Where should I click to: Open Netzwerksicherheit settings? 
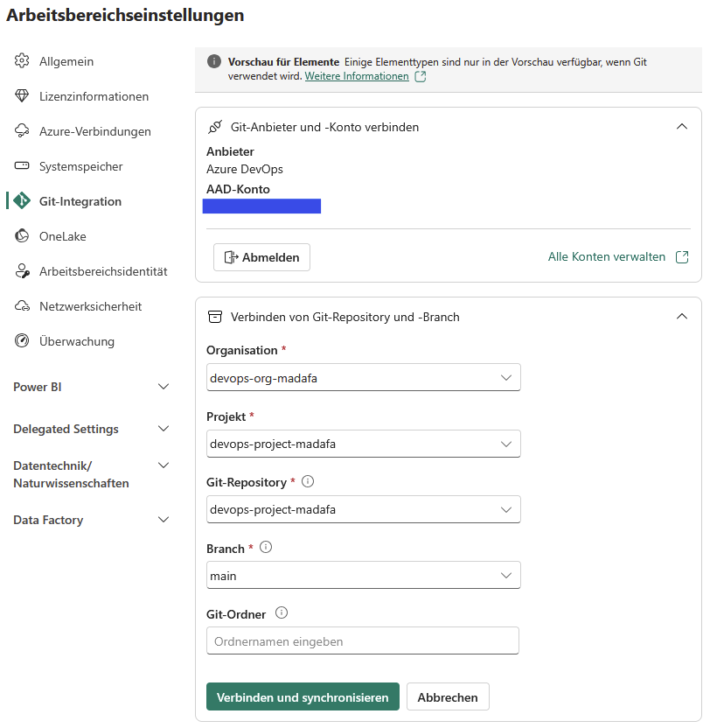[x=90, y=306]
